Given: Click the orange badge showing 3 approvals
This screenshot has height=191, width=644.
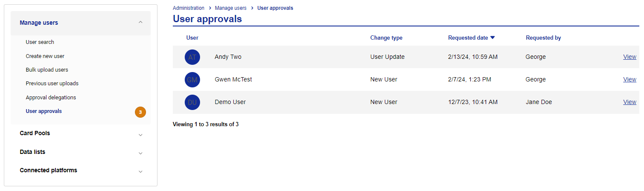Looking at the screenshot, I should (140, 112).
